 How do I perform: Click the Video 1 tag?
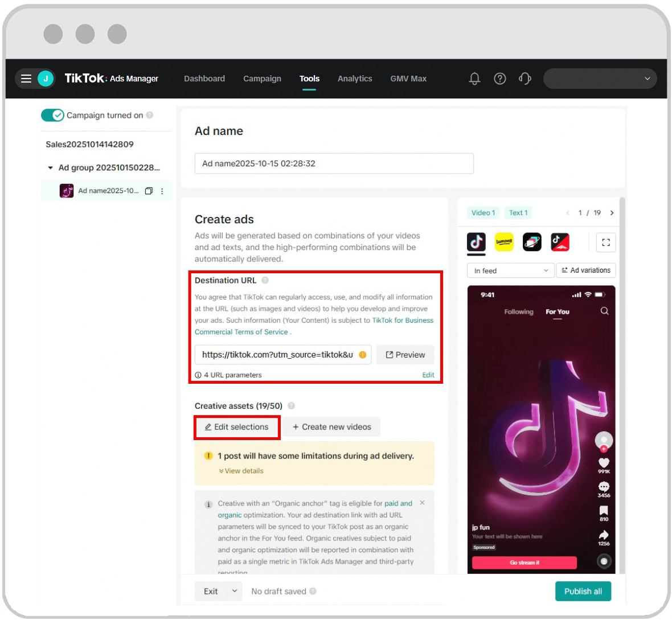coord(483,212)
